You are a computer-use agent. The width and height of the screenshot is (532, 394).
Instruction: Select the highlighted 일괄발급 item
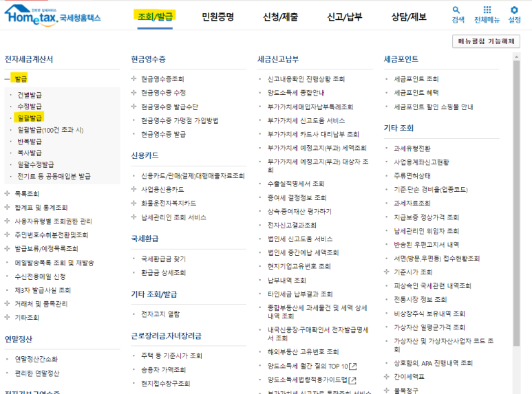point(30,118)
